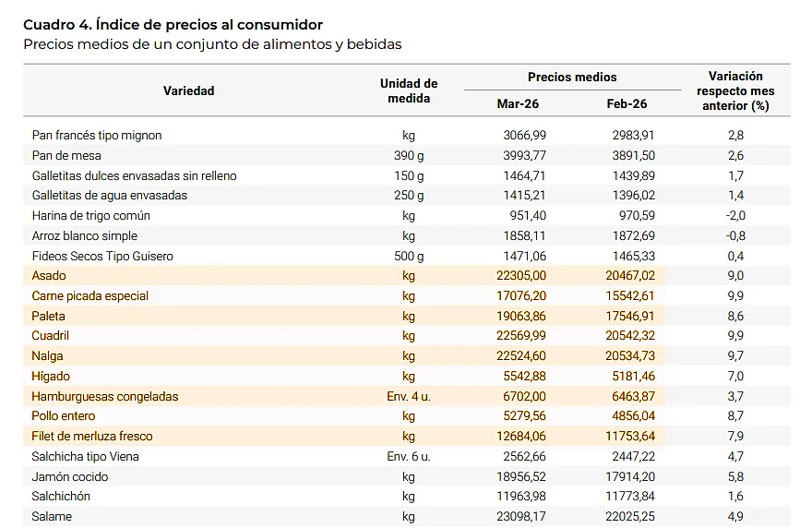Viewport: 812px width, 528px height.
Task: Click the Jamón cocido row label
Action: (70, 477)
